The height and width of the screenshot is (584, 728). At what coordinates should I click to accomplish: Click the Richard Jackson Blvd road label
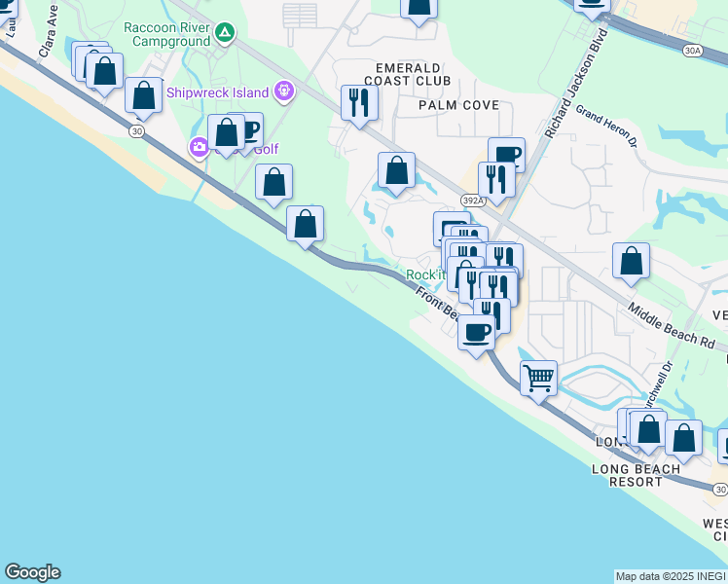pyautogui.click(x=576, y=84)
